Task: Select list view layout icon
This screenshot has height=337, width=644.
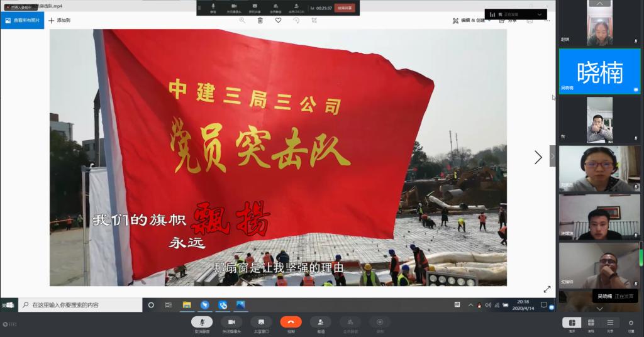Action: tap(610, 323)
